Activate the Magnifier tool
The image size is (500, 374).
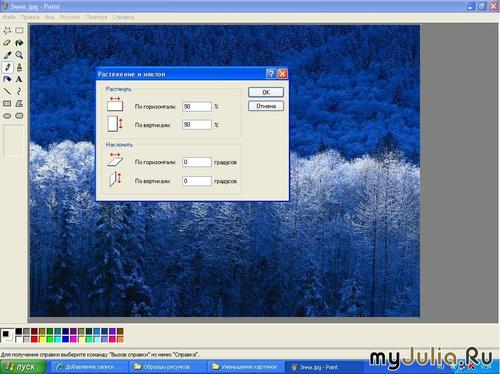[x=19, y=55]
